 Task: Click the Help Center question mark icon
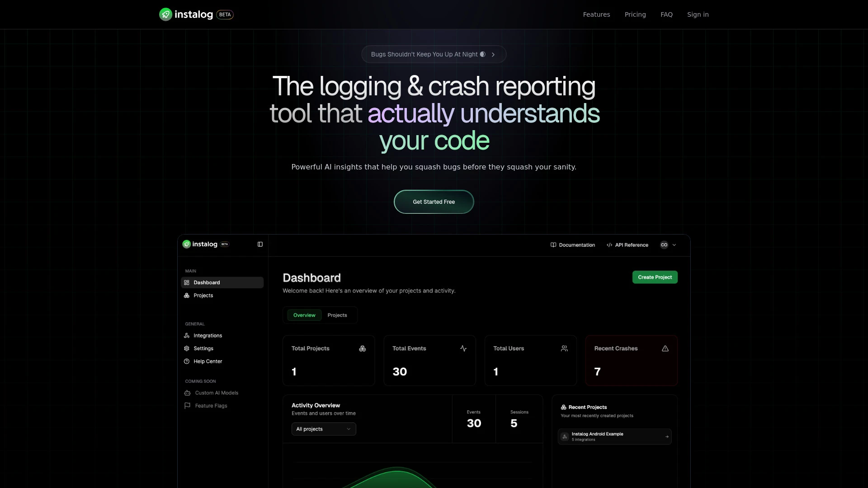pyautogui.click(x=187, y=361)
